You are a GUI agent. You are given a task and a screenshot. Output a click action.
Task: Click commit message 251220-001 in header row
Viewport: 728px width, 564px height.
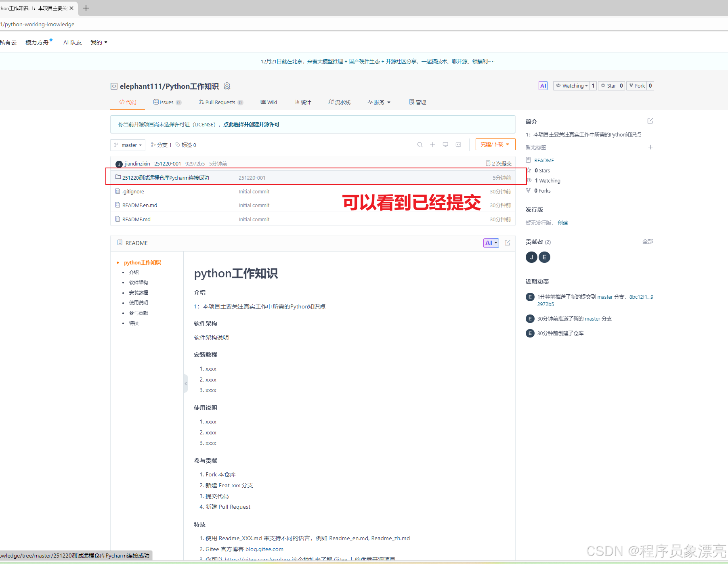[168, 164]
